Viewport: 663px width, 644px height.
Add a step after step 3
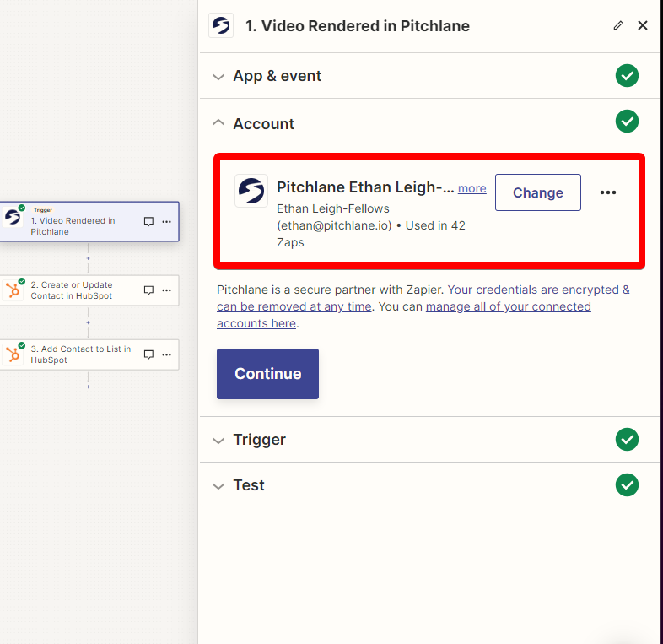(x=88, y=387)
